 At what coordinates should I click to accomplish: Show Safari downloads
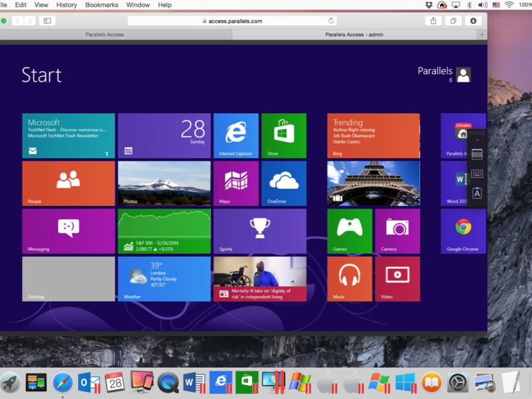coord(473,21)
